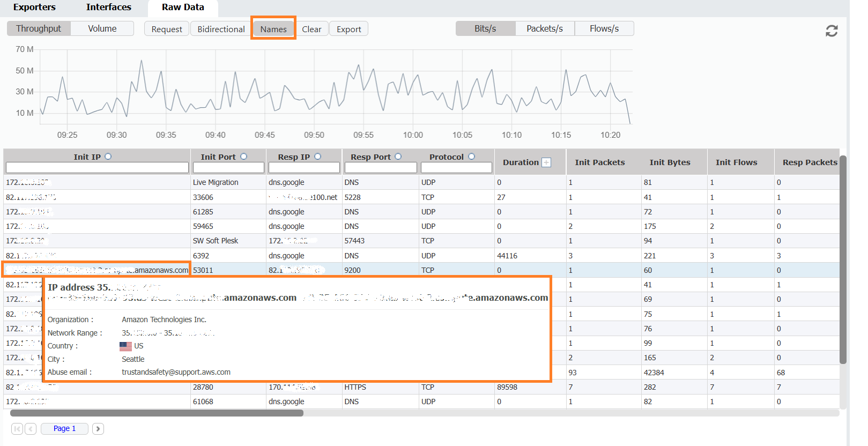Click the Init Port filter field
Screen dimensions: 868x446
228,168
